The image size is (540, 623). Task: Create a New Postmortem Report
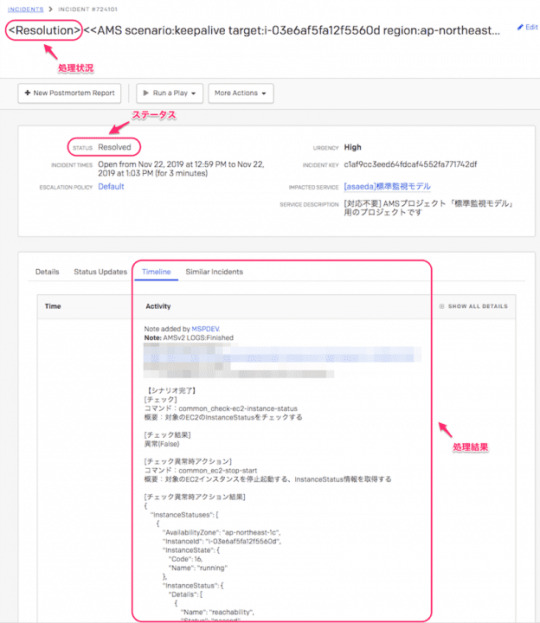coord(69,93)
